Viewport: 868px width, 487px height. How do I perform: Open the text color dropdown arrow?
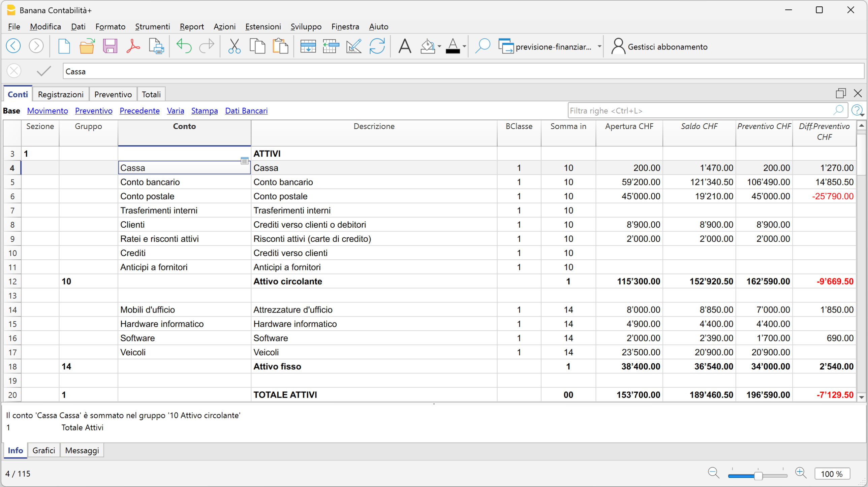[x=464, y=46]
